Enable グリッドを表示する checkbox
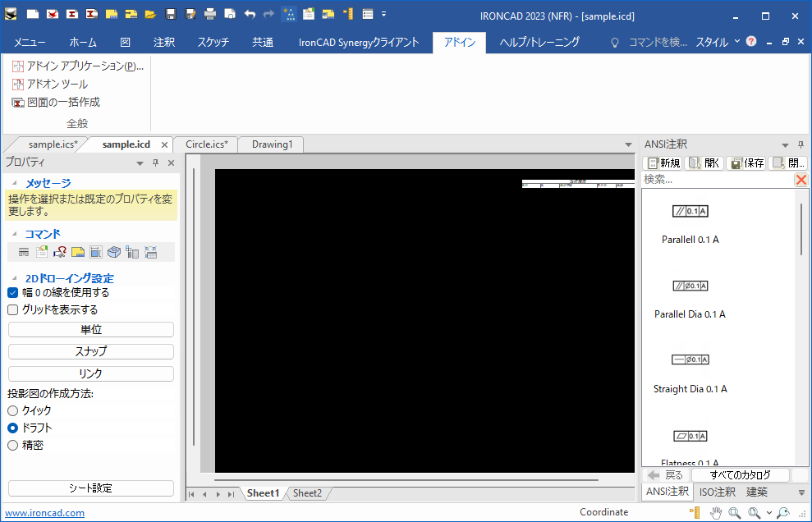Screen dimensions: 812x522 pos(13,310)
